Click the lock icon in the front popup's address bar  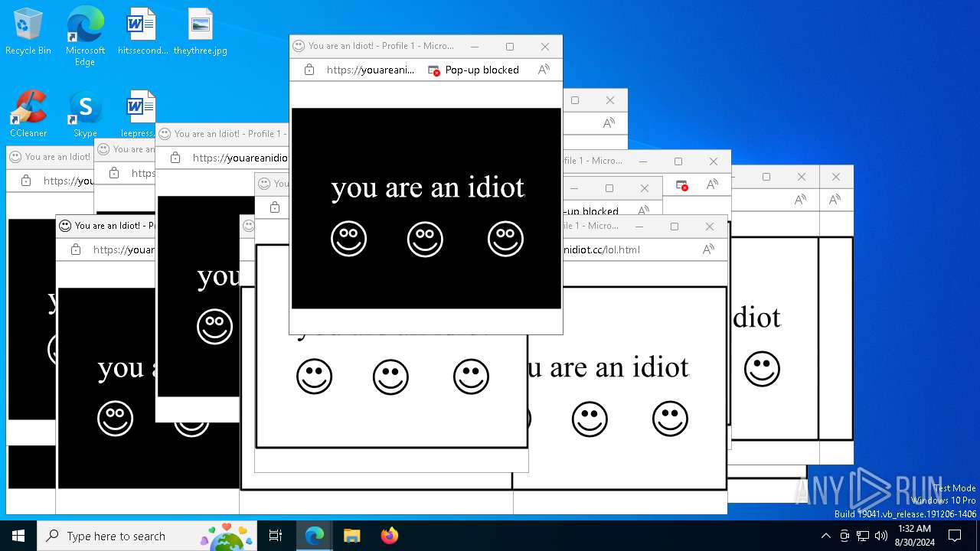click(309, 70)
